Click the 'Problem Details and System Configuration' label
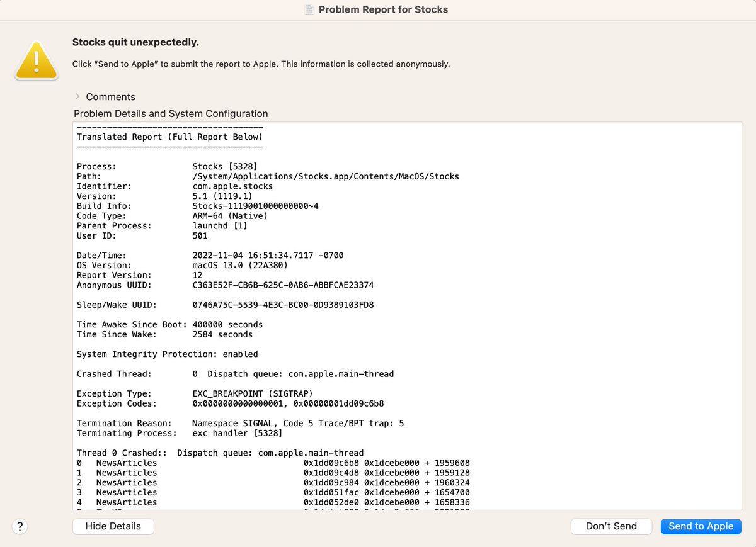This screenshot has height=547, width=756. [171, 113]
